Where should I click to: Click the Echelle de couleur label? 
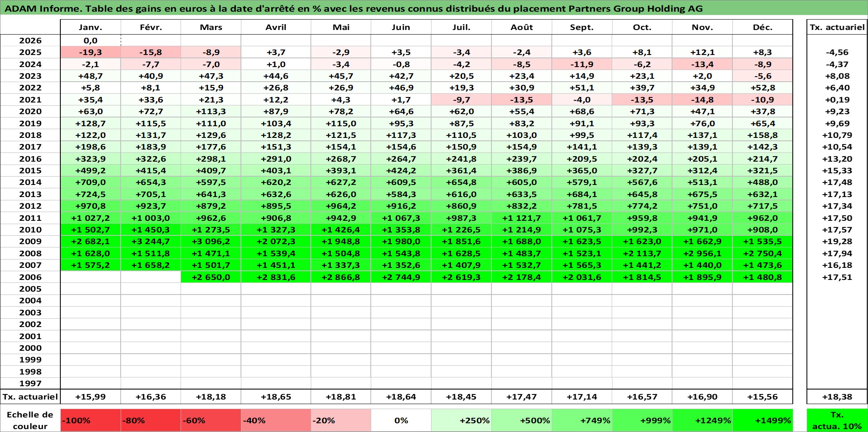click(30, 420)
